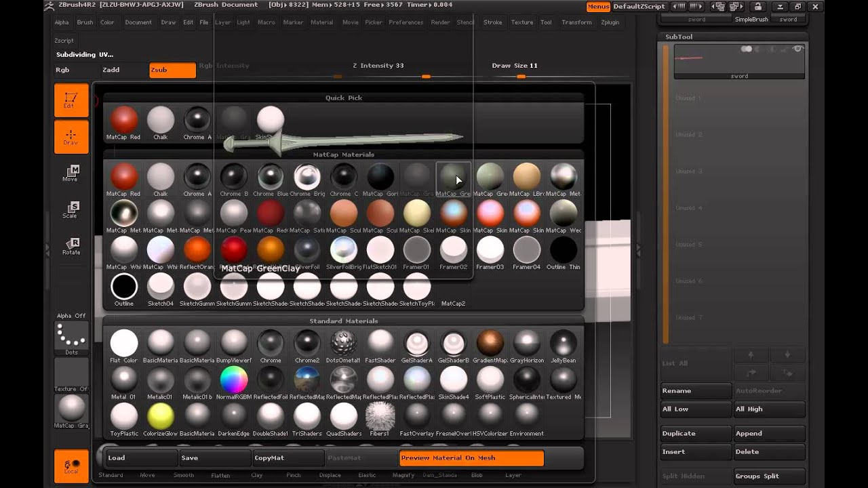The height and width of the screenshot is (488, 868).
Task: Open the Document menu
Action: pos(138,22)
